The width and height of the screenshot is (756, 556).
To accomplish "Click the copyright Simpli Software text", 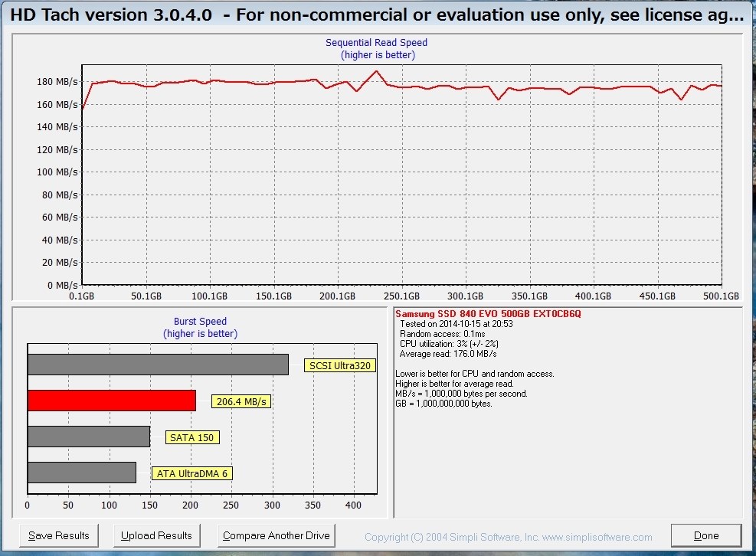I will [x=508, y=537].
